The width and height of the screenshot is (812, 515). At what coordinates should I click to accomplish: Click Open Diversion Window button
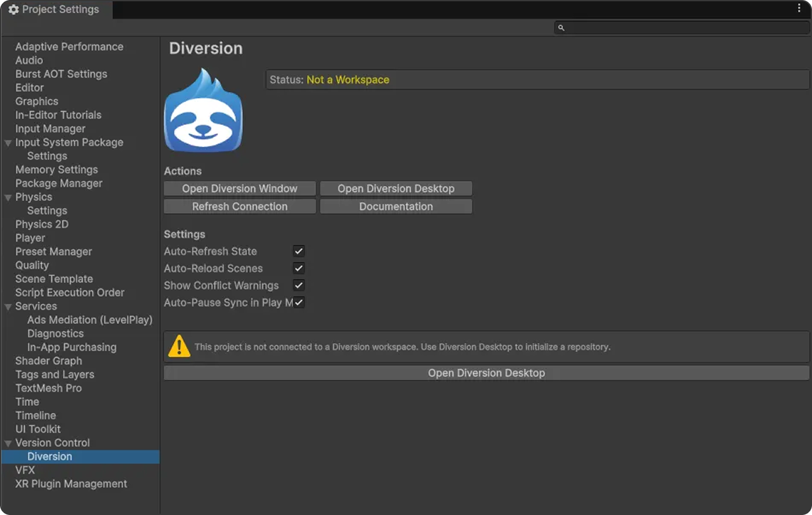[240, 188]
